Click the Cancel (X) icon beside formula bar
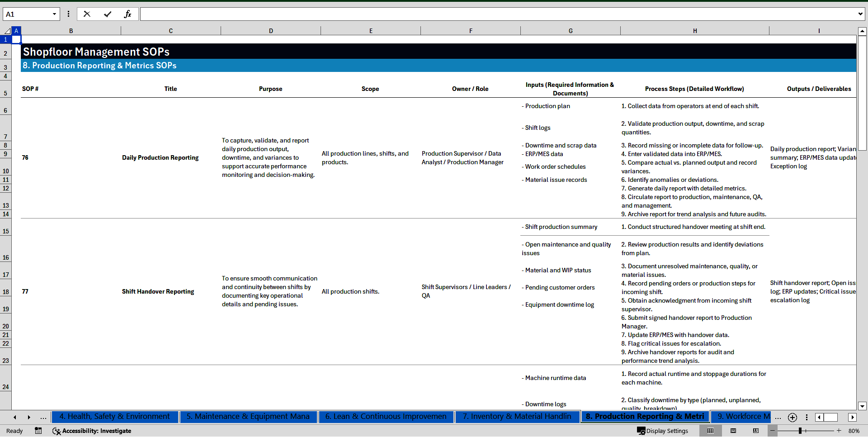The image size is (868, 437). click(87, 14)
